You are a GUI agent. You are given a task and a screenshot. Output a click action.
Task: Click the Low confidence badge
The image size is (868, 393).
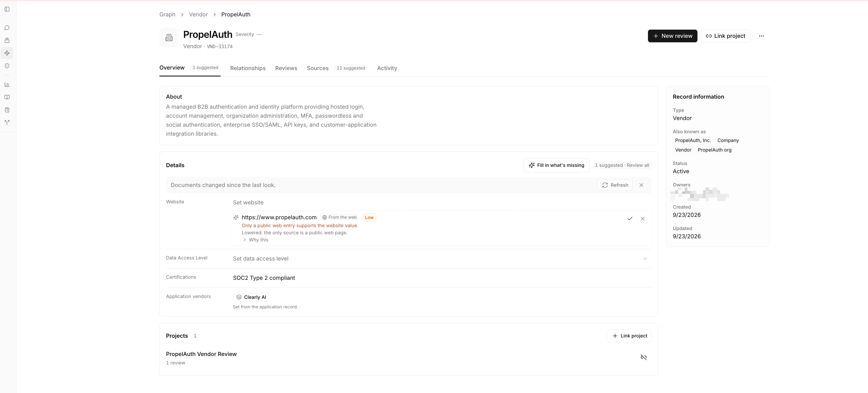pyautogui.click(x=369, y=217)
